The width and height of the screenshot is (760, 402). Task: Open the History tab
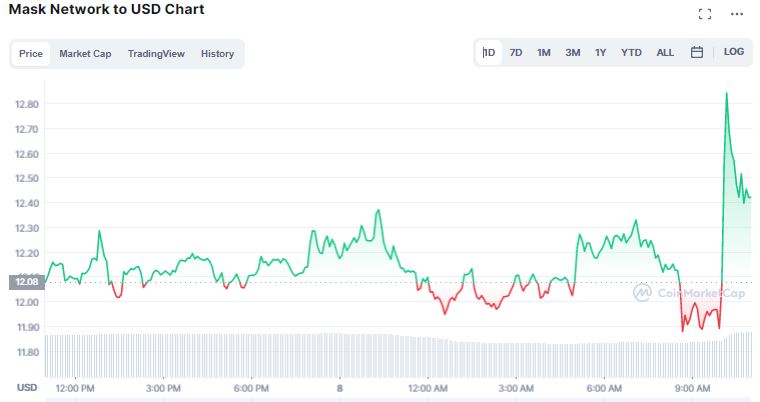coord(217,54)
